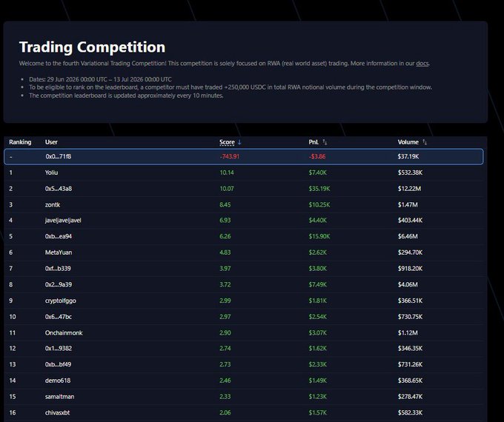Image resolution: width=504 pixels, height=422 pixels.
Task: Select user 0xf...b339
Action: tap(58, 269)
